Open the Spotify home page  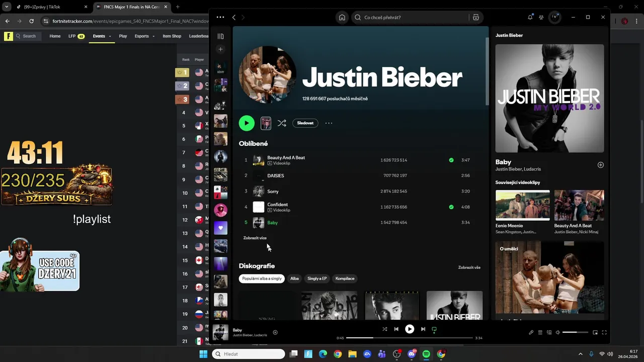tap(342, 17)
